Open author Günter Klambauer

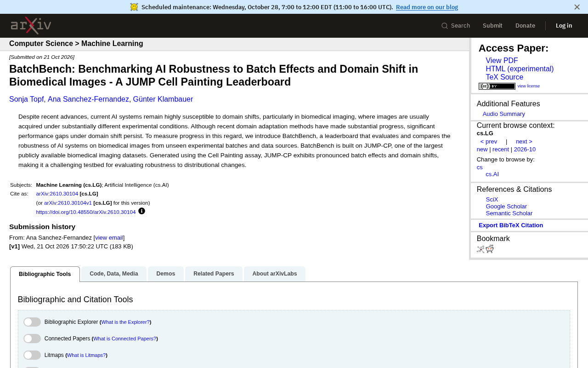click(163, 99)
